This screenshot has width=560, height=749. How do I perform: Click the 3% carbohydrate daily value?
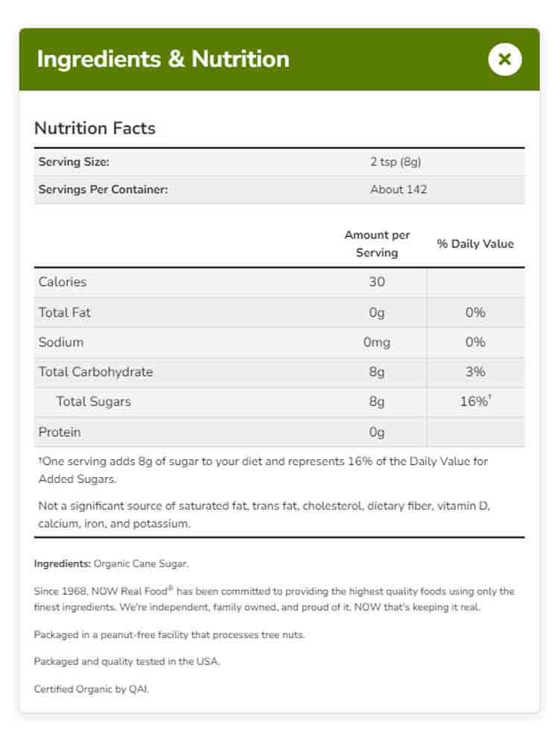[x=475, y=372]
